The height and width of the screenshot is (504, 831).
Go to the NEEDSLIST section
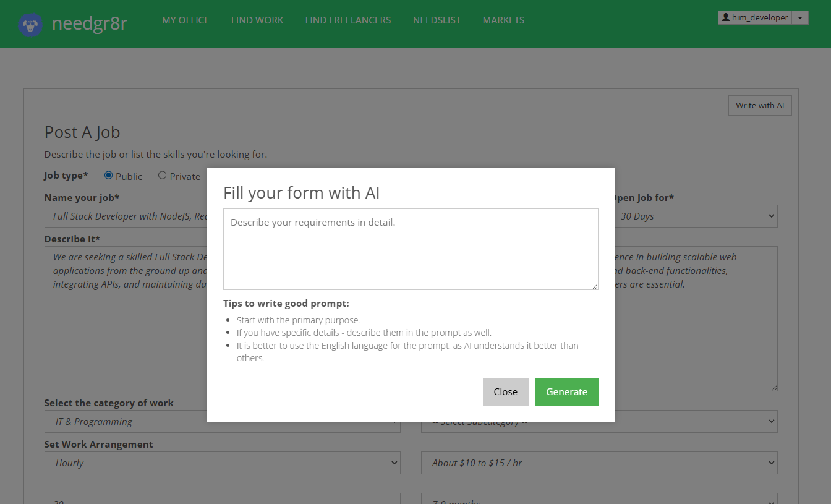click(437, 20)
